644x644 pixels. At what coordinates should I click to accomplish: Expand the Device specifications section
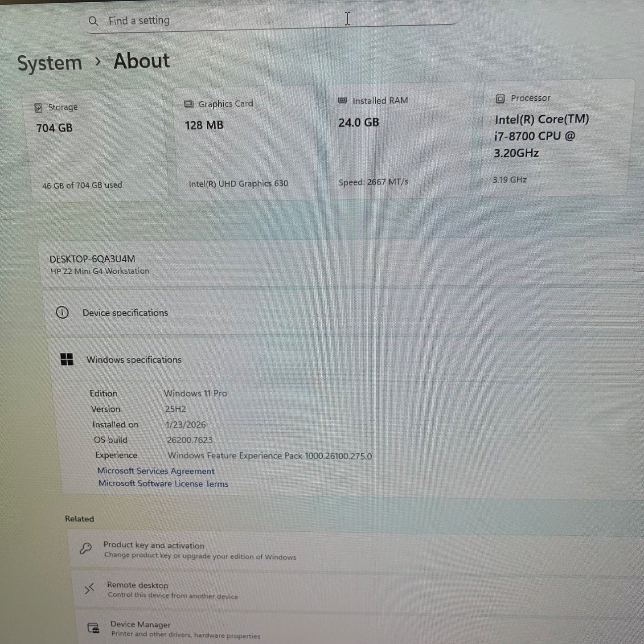tap(125, 313)
